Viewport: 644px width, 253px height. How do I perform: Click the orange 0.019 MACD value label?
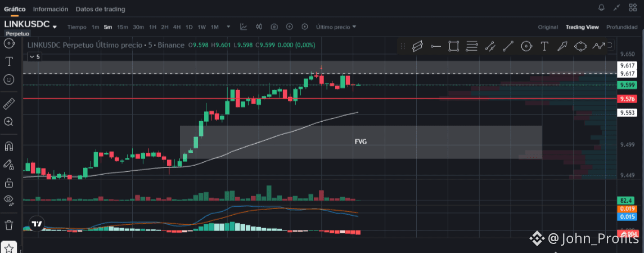628,208
